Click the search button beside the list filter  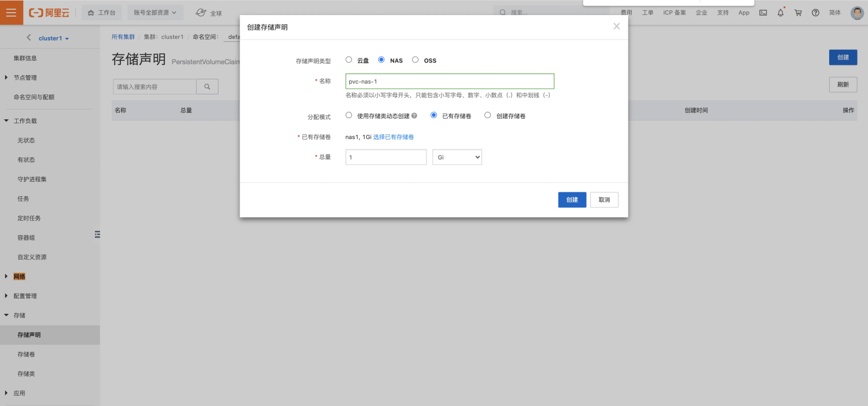207,86
